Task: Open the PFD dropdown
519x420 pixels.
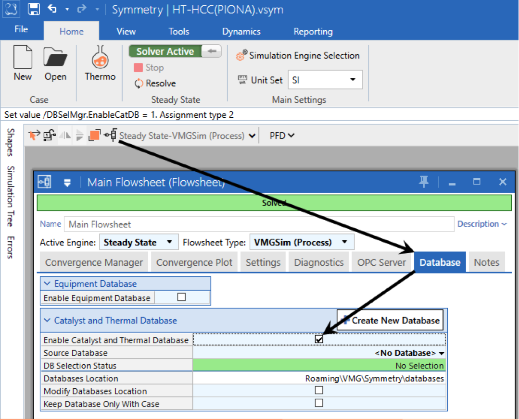Action: pyautogui.click(x=282, y=136)
